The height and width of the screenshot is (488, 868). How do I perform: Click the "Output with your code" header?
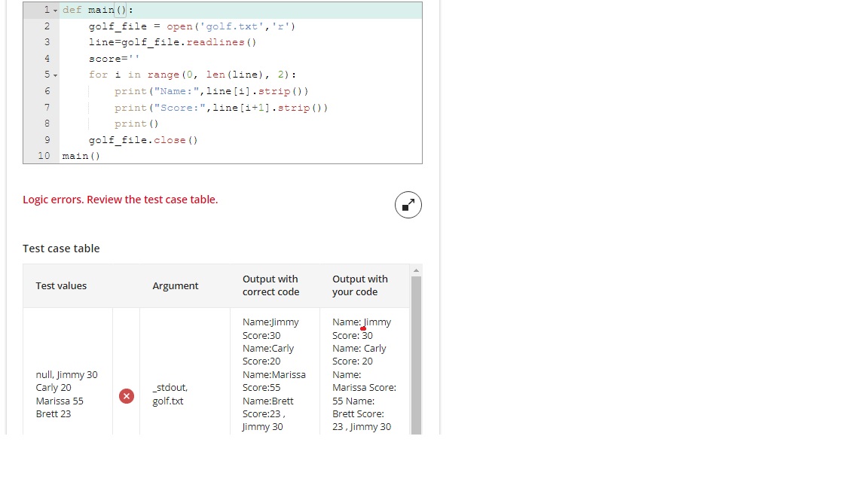coord(360,285)
